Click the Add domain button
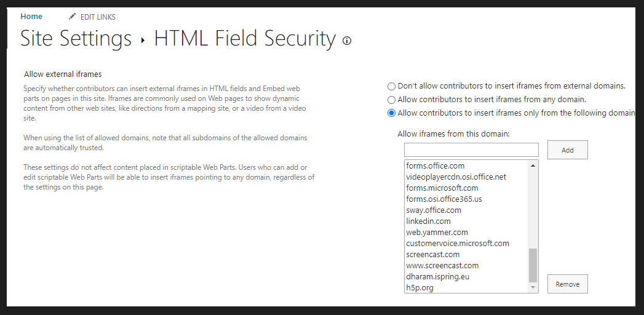This screenshot has height=315, width=644. (567, 150)
